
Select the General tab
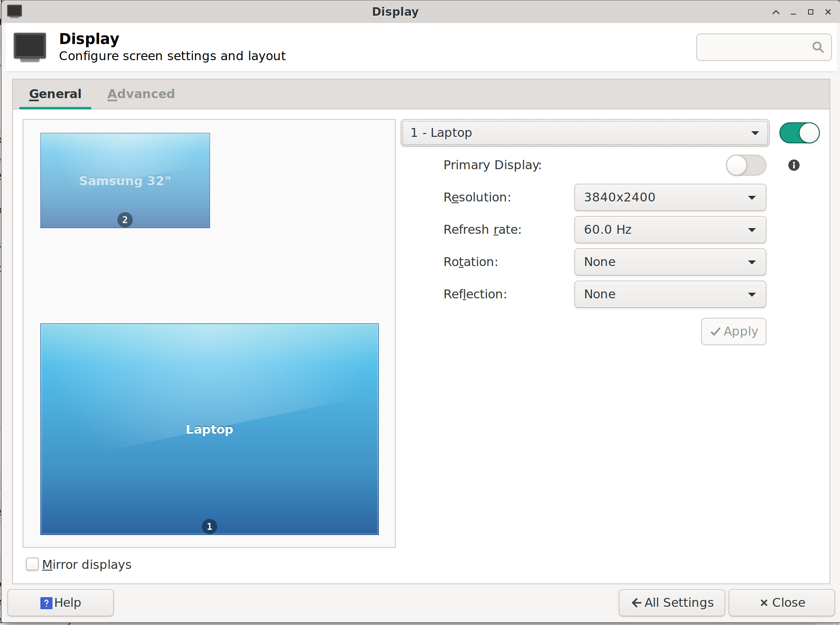coord(55,94)
